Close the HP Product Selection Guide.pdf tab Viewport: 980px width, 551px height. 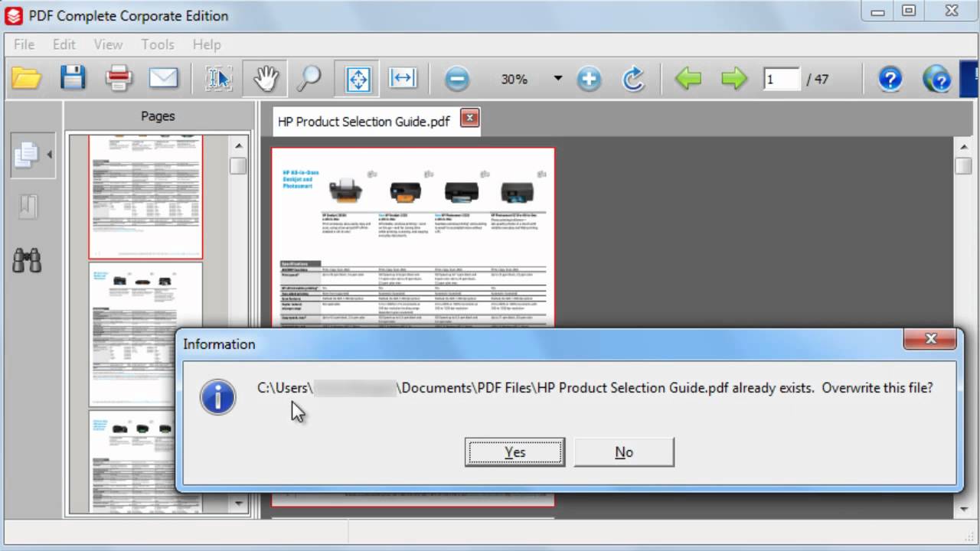coord(469,118)
